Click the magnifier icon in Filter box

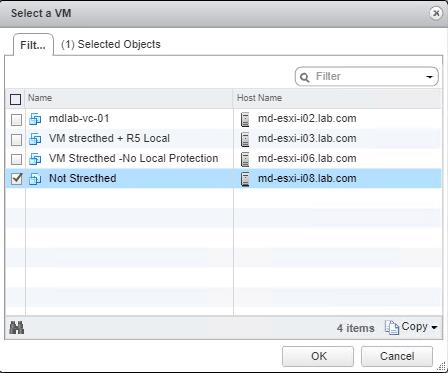[x=304, y=77]
